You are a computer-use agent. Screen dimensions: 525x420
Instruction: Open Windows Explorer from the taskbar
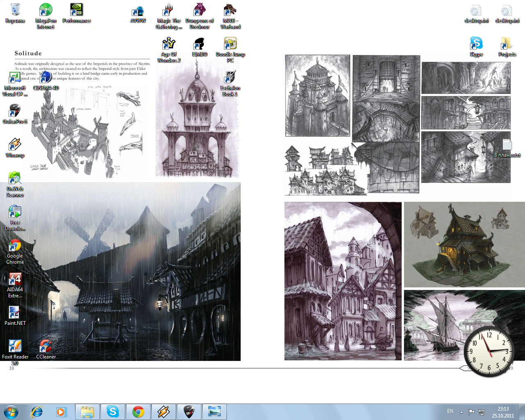pos(87,411)
